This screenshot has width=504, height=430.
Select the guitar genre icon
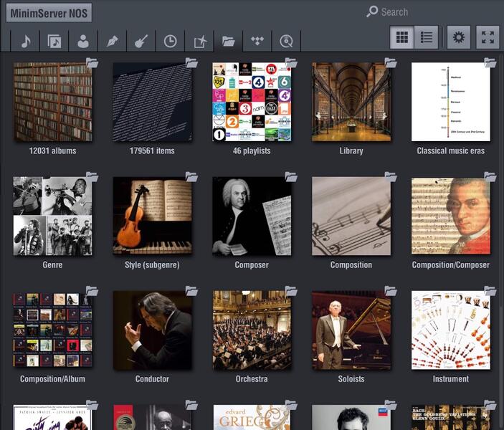[141, 41]
